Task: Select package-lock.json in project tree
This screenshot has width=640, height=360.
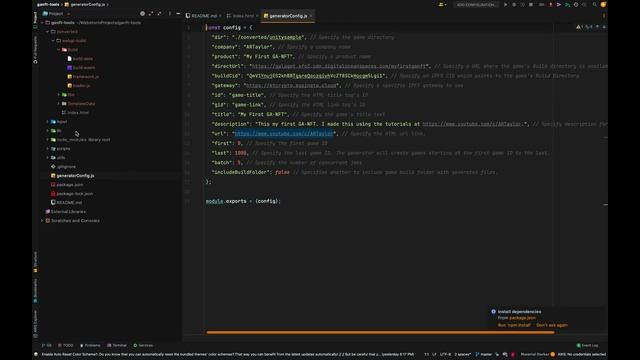Action: [x=75, y=193]
